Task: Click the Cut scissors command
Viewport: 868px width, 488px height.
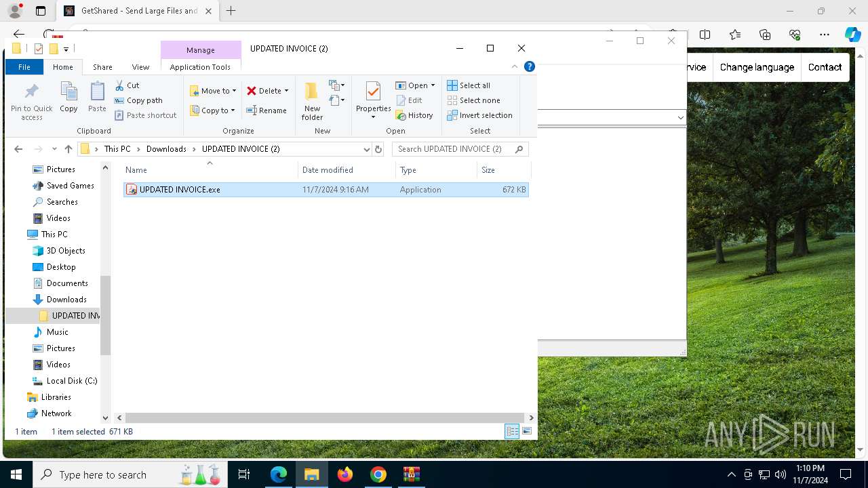Action: pos(127,85)
